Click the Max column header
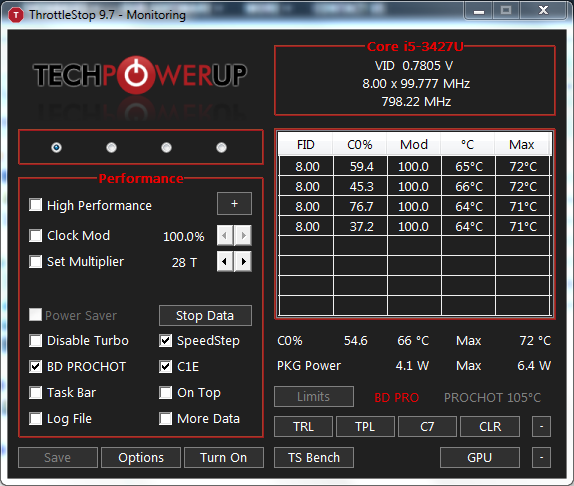This screenshot has width=574, height=486. [x=522, y=144]
